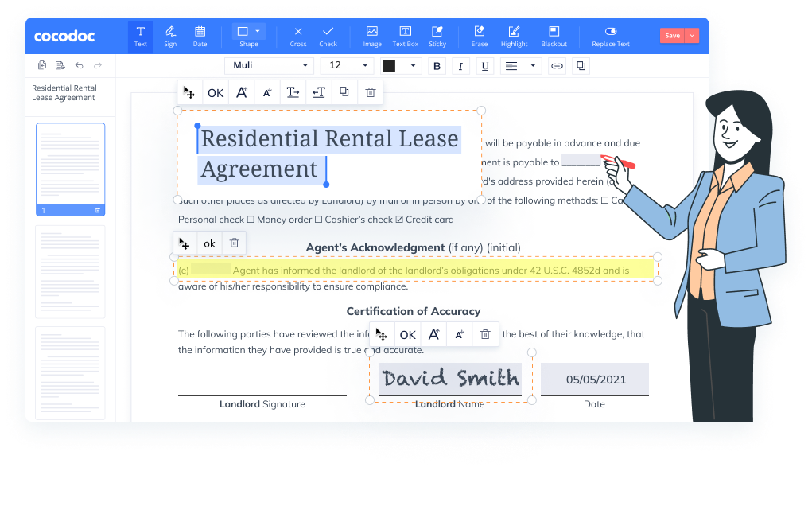Toggle the Replace Text switch

pos(611,32)
